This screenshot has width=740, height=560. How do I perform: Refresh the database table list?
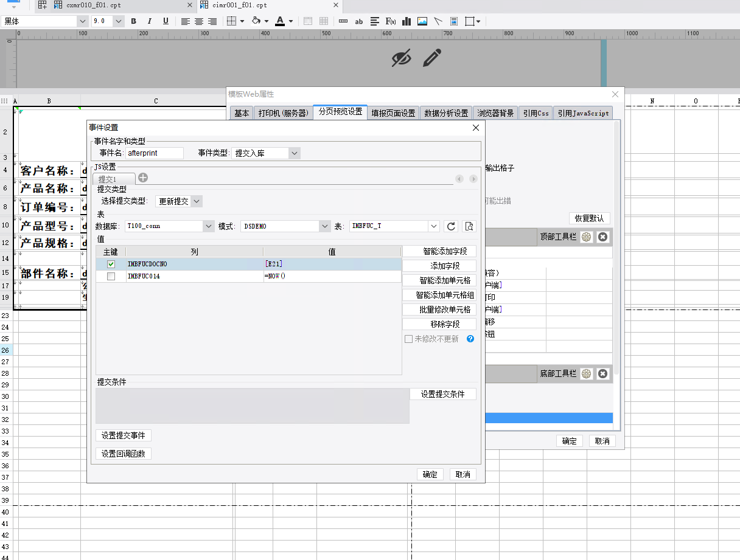[451, 226]
